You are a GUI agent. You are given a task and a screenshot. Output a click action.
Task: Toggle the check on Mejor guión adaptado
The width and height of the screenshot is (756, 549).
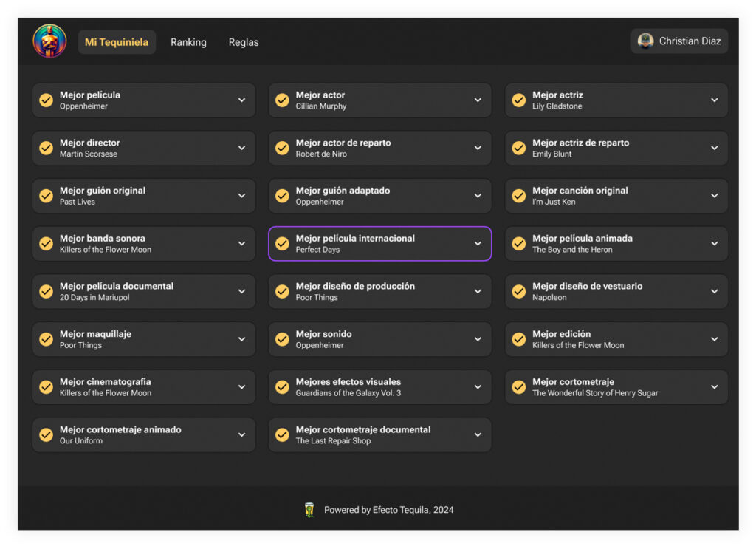pyautogui.click(x=282, y=196)
